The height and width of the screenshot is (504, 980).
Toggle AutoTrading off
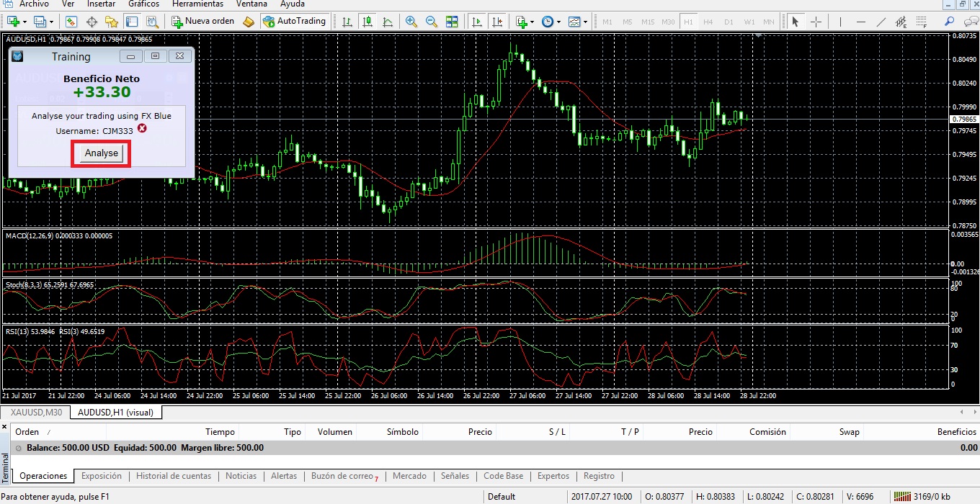coord(295,21)
